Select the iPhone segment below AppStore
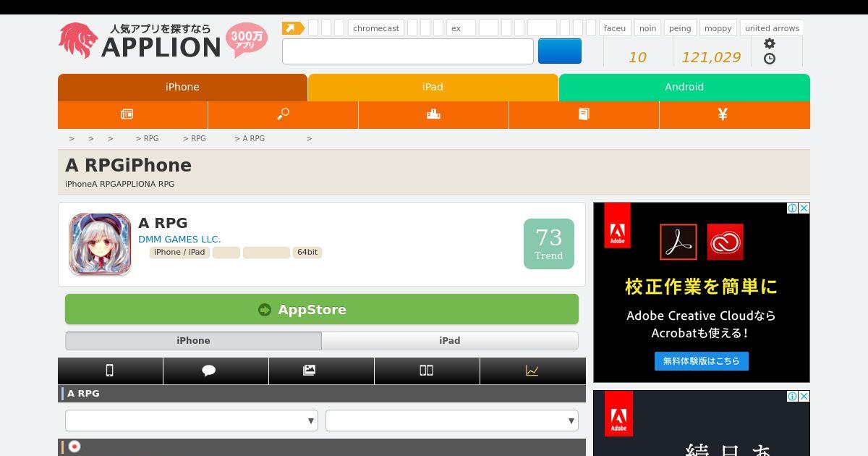868x456 pixels. [193, 341]
